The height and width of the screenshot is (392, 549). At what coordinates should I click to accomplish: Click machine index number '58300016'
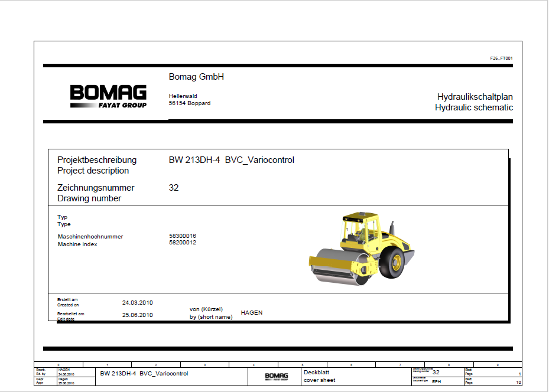point(183,236)
